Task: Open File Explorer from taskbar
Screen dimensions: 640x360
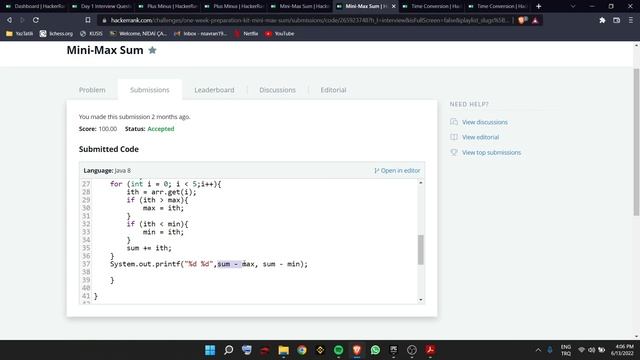Action: (283, 350)
